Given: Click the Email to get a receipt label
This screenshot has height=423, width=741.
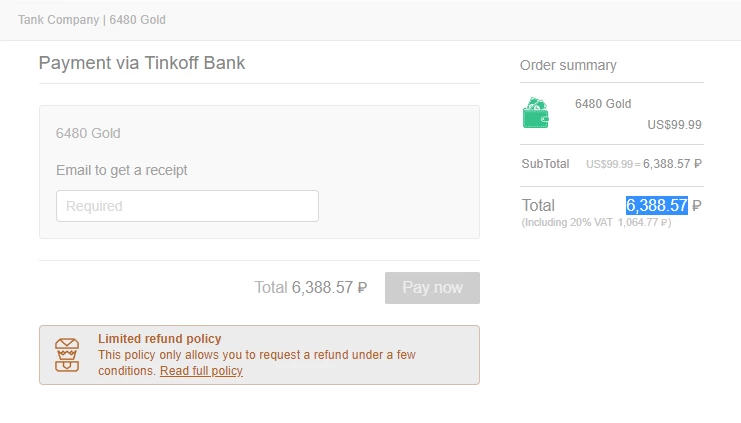Looking at the screenshot, I should (x=122, y=170).
